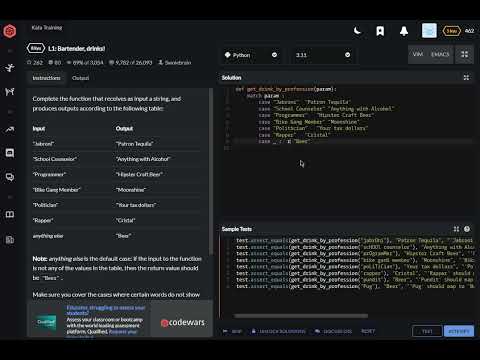Click the "Jabroni" input cell
The image size is (480, 360).
point(43,144)
